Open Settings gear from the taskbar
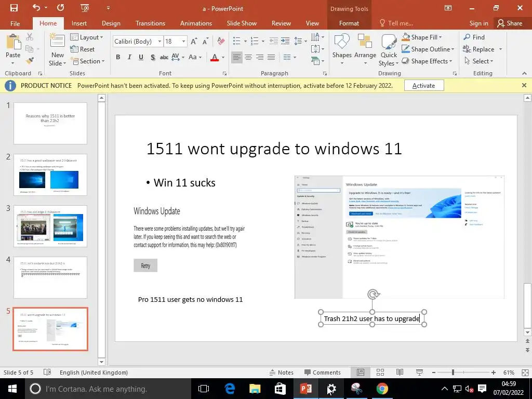The height and width of the screenshot is (399, 532). (x=331, y=389)
